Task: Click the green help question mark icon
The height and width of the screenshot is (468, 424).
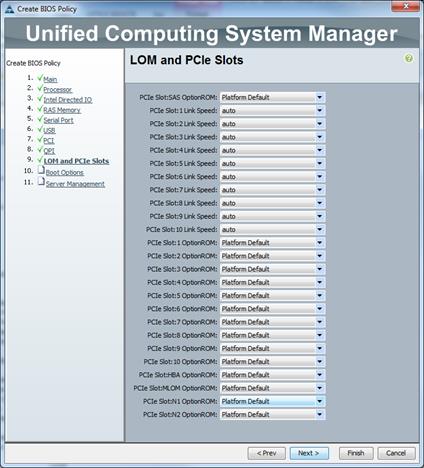Action: pyautogui.click(x=409, y=59)
